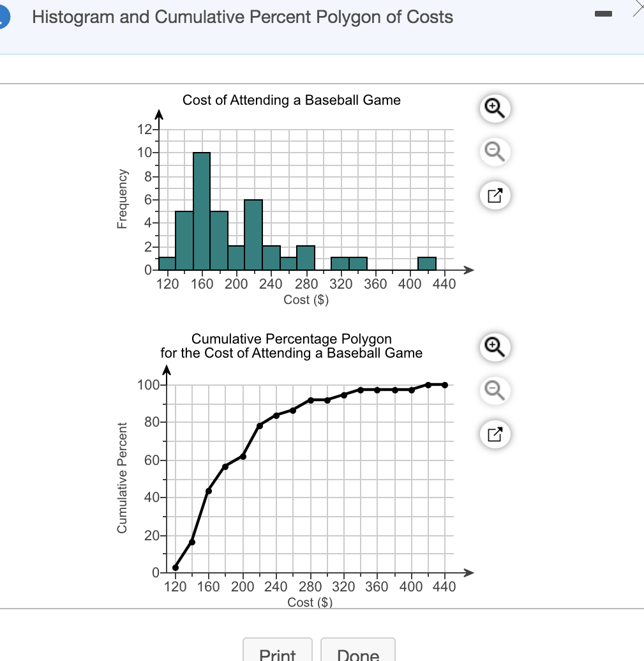Zoom in on the histogram chart
Image resolution: width=644 pixels, height=661 pixels.
[495, 109]
